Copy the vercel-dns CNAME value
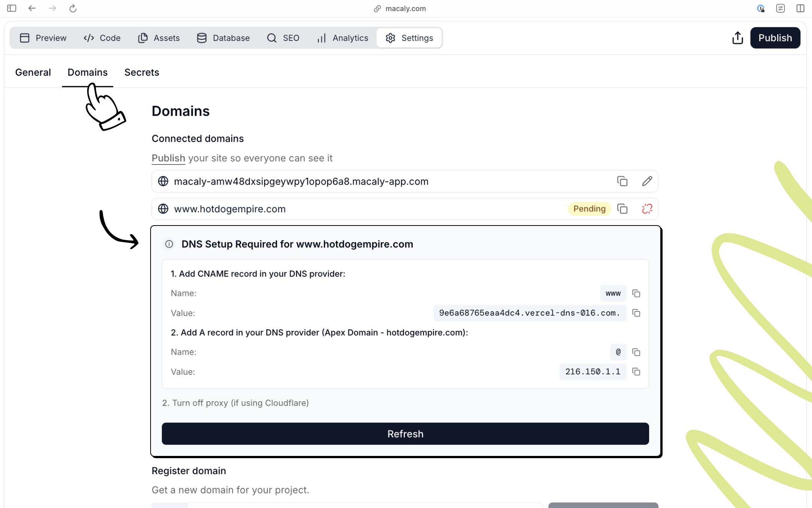812x508 pixels. (636, 313)
